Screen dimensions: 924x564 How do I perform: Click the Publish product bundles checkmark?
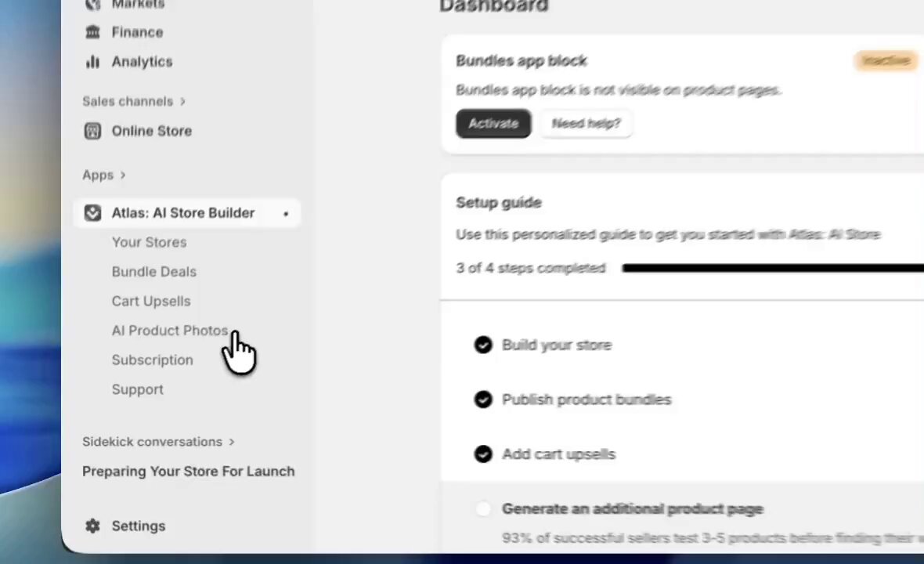click(483, 399)
